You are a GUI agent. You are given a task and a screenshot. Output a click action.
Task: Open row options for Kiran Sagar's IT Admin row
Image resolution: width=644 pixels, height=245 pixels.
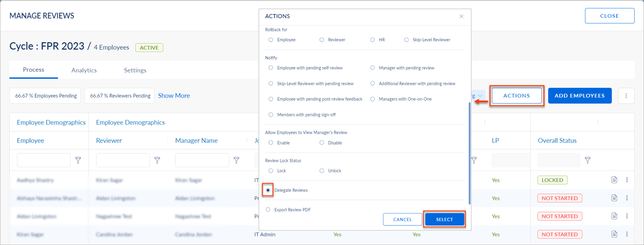point(627,234)
